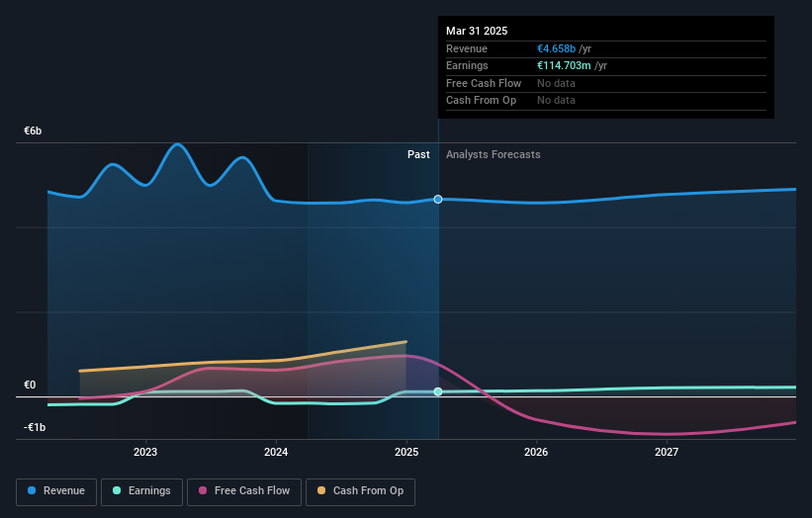Click the Earnings tooltip row label
The height and width of the screenshot is (518, 812).
(467, 65)
